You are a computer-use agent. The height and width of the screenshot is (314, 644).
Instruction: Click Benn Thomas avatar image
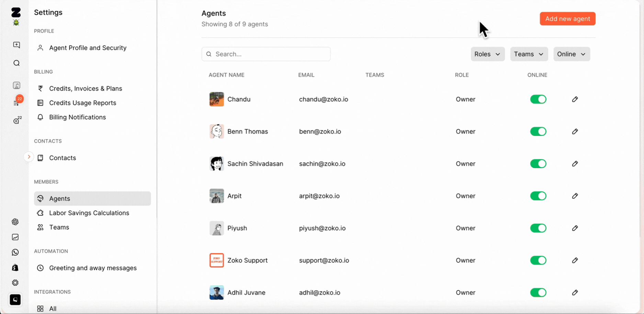pyautogui.click(x=217, y=131)
